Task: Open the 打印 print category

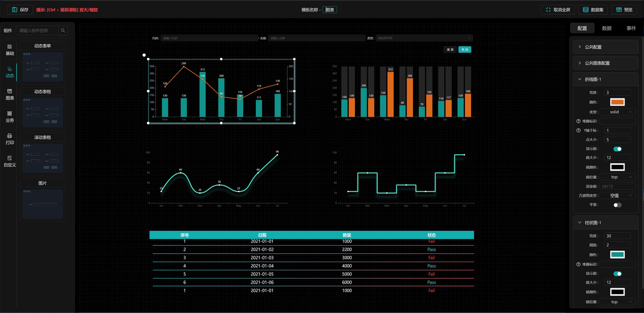Action: pyautogui.click(x=10, y=139)
